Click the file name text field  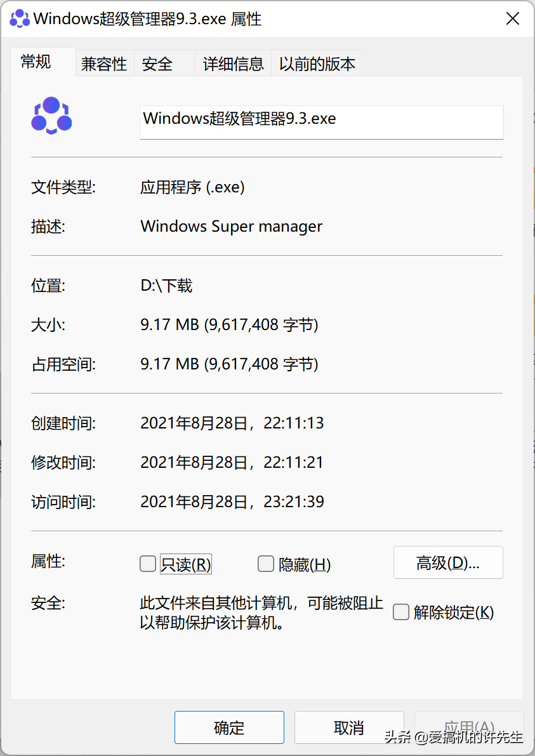[321, 121]
